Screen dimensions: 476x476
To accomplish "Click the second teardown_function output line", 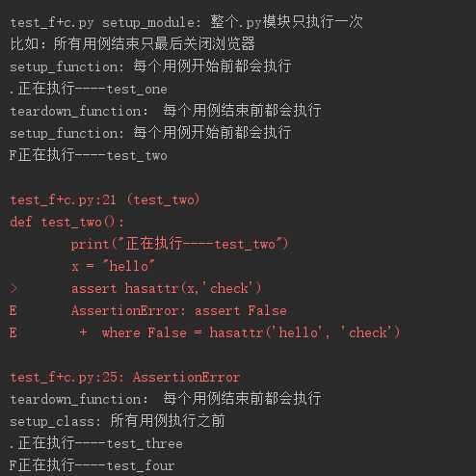I will tap(166, 399).
